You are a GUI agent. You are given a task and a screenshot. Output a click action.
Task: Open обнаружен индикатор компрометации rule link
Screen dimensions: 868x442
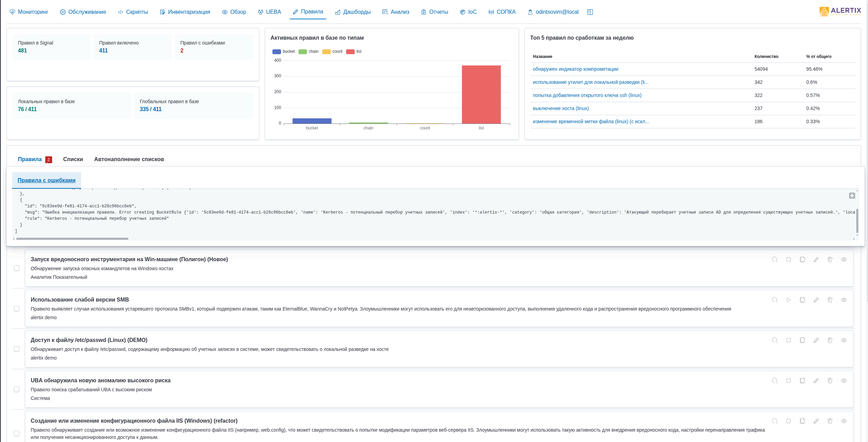[575, 69]
